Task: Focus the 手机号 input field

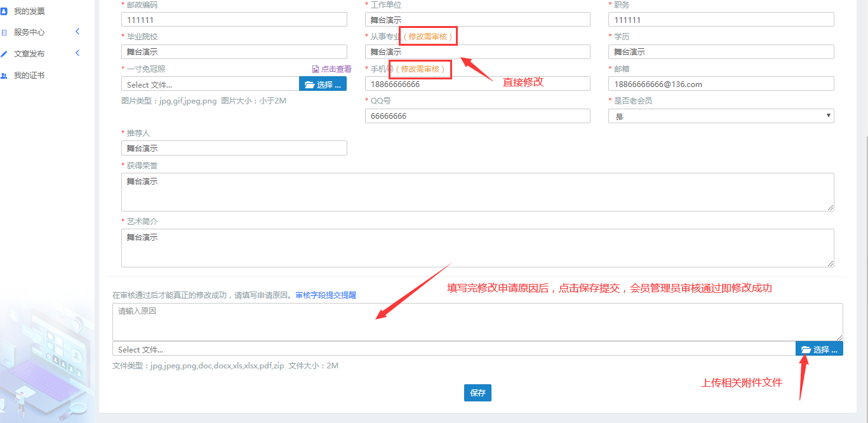Action: tap(477, 84)
